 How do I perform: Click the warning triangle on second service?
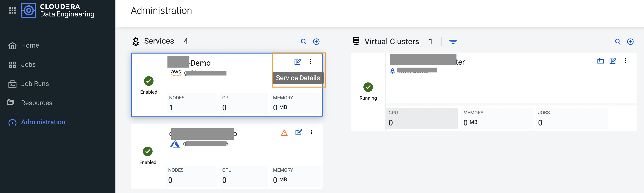click(x=284, y=133)
